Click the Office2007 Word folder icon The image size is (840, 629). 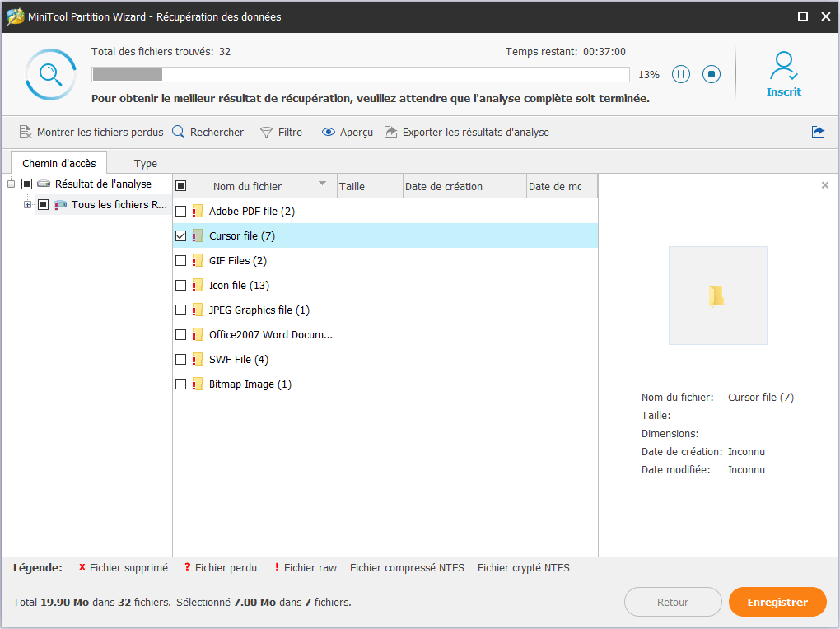[198, 334]
